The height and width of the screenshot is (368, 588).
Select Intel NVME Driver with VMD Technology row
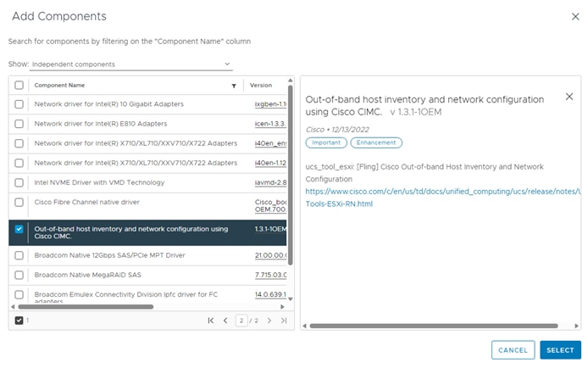click(147, 182)
